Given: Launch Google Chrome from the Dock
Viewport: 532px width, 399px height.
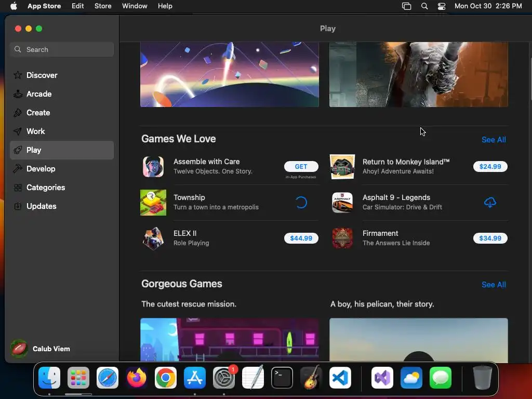Looking at the screenshot, I should pyautogui.click(x=166, y=378).
